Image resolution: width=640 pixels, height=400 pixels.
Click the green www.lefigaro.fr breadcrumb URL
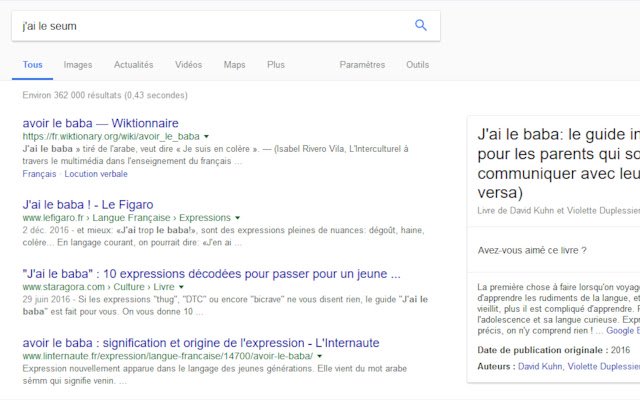click(x=127, y=218)
